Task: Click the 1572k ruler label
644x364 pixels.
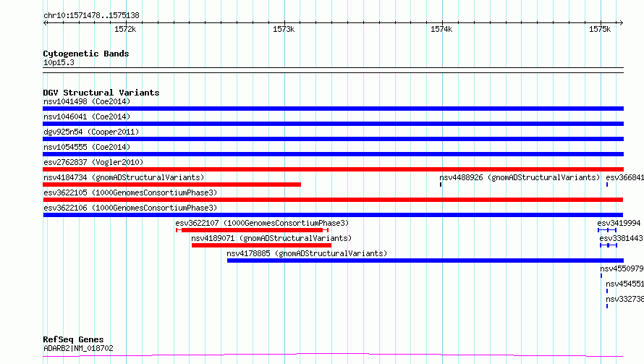Action: [x=125, y=29]
